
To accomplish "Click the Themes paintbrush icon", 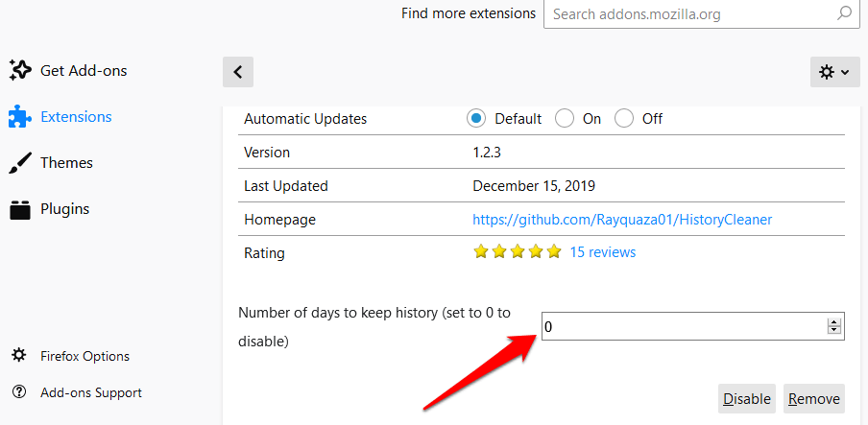I will 20,163.
